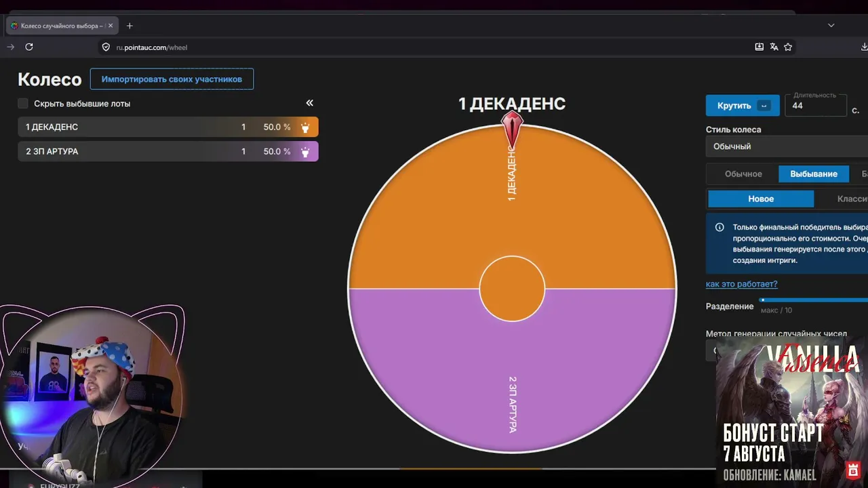The height and width of the screenshot is (488, 868).
Task: Click the reader view icon in the address bar
Action: tap(759, 47)
